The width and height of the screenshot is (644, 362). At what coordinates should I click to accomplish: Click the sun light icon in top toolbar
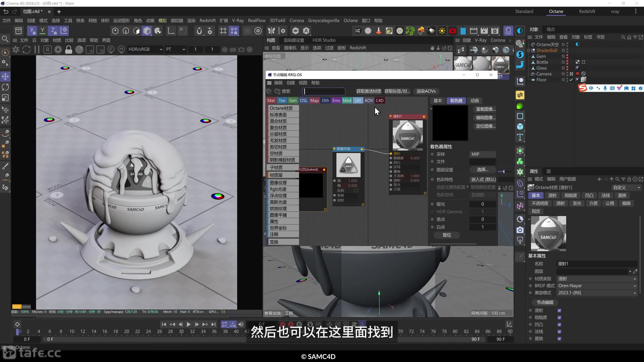442,31
